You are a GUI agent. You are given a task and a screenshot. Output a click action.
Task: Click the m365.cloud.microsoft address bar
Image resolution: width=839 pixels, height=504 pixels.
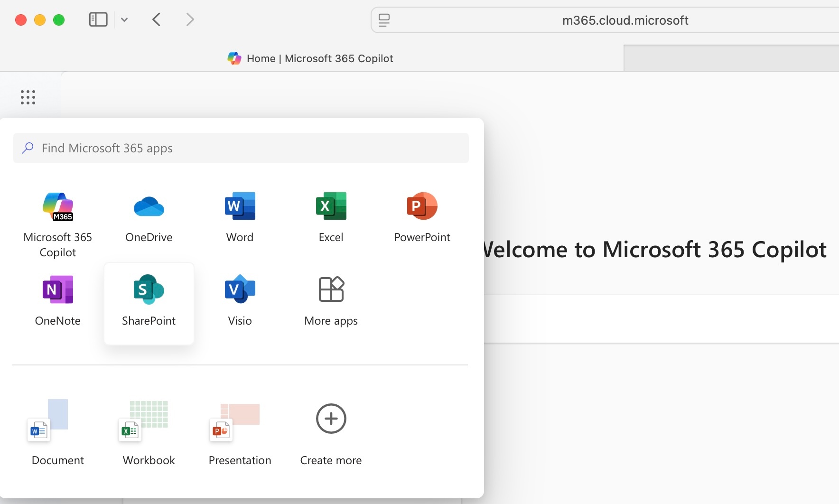(605, 20)
